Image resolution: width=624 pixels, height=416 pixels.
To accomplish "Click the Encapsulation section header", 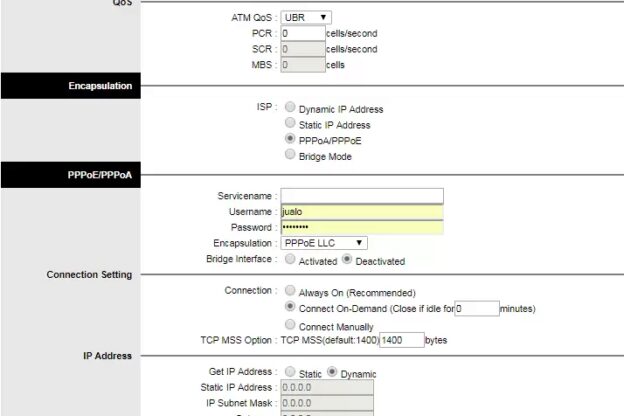I will [x=71, y=86].
